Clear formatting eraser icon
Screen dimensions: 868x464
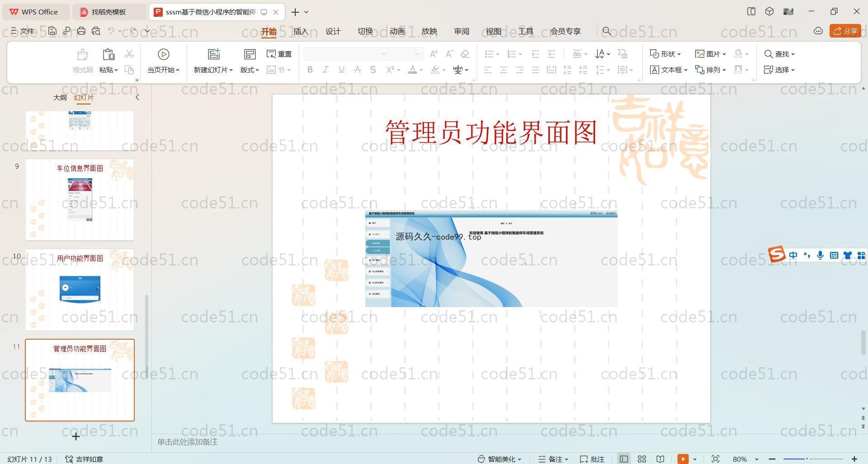pyautogui.click(x=465, y=54)
